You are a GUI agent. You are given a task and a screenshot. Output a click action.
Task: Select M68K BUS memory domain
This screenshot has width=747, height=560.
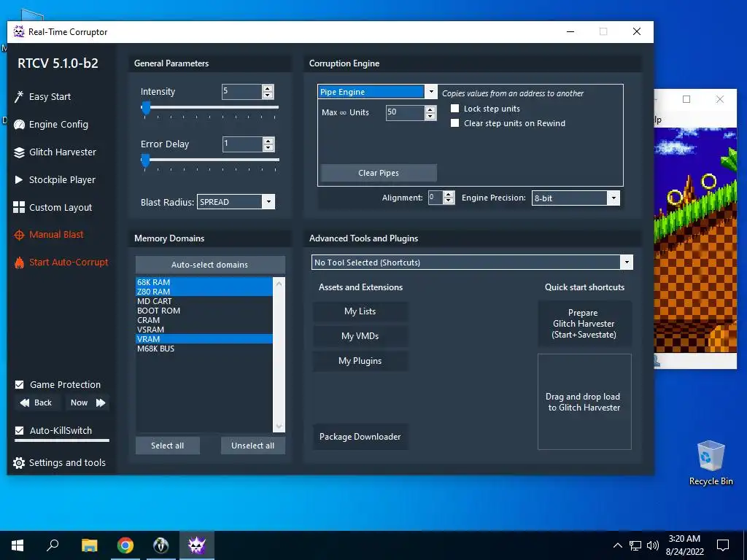click(204, 349)
